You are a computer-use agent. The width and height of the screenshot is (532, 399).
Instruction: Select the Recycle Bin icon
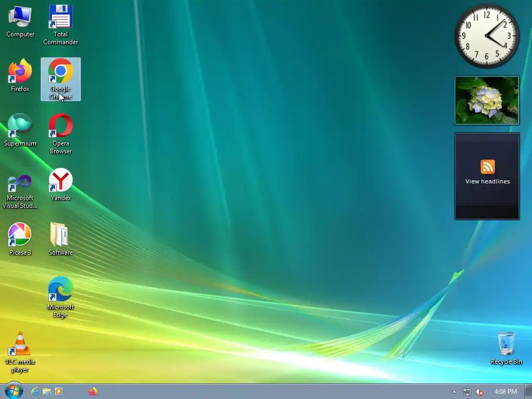pyautogui.click(x=506, y=349)
